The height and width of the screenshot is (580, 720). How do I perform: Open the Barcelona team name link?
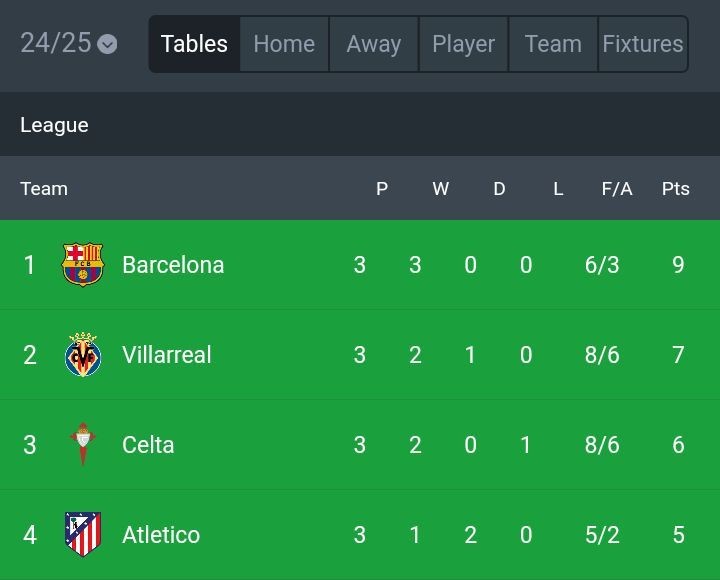(173, 265)
